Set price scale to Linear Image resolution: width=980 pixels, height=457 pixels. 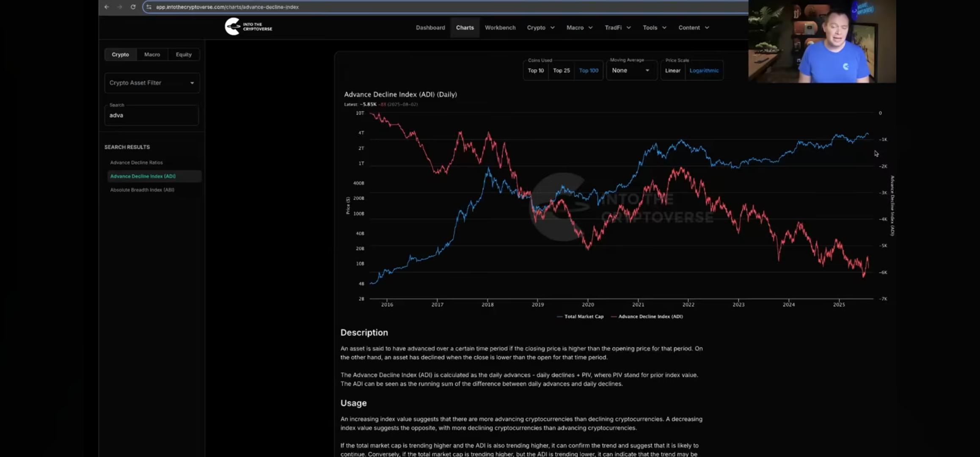click(673, 71)
